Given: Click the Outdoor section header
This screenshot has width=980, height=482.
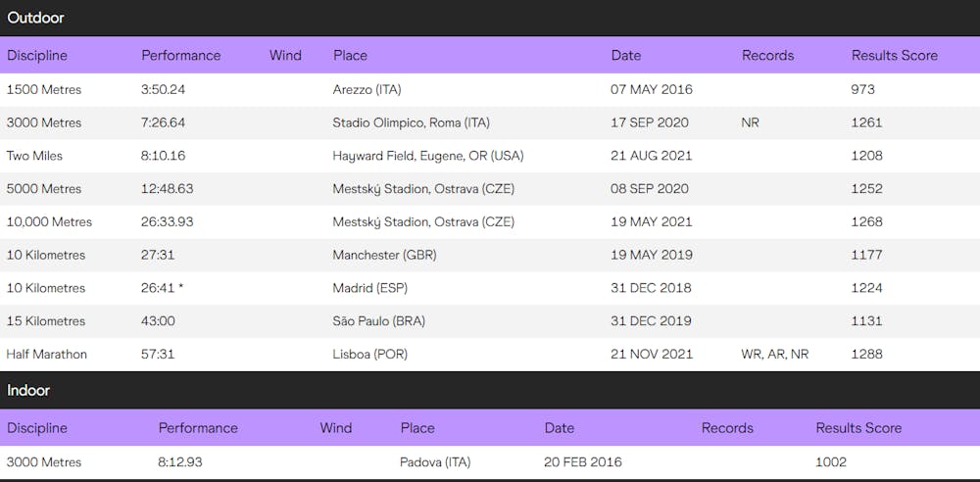Looking at the screenshot, I should coord(28,18).
